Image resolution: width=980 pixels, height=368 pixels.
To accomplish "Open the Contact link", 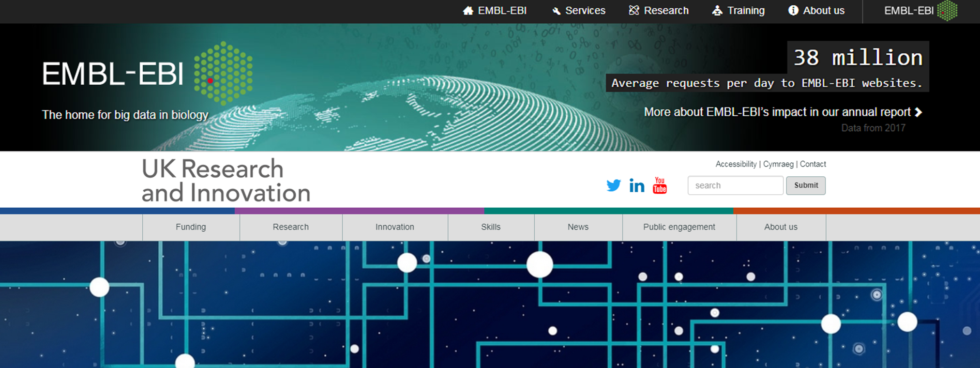I will (813, 164).
